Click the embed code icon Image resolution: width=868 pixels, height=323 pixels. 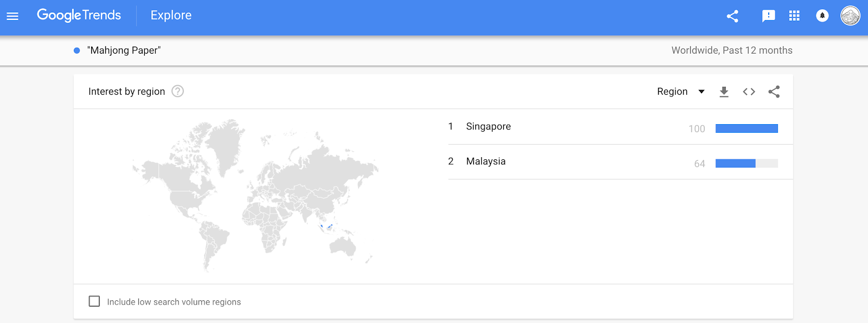coord(749,92)
